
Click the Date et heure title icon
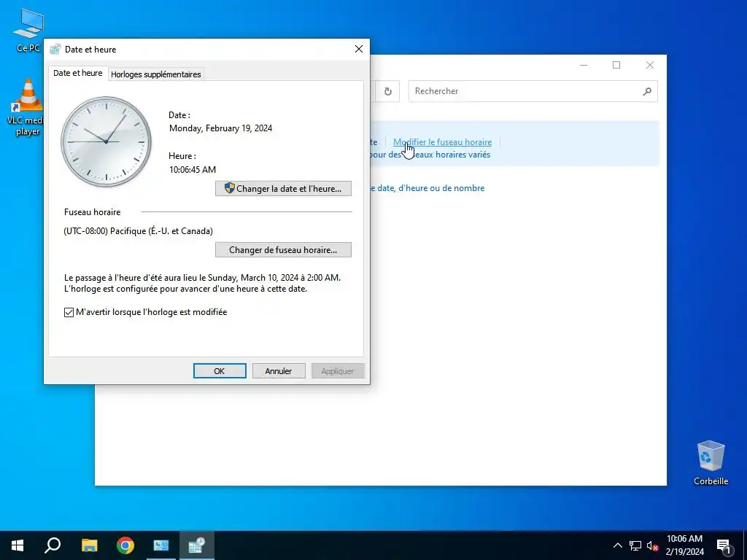(55, 49)
